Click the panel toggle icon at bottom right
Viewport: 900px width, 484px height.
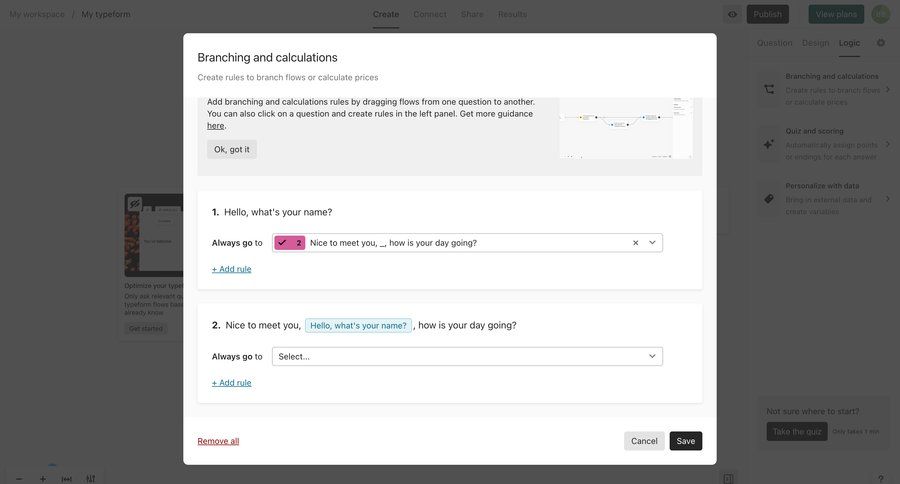point(728,478)
